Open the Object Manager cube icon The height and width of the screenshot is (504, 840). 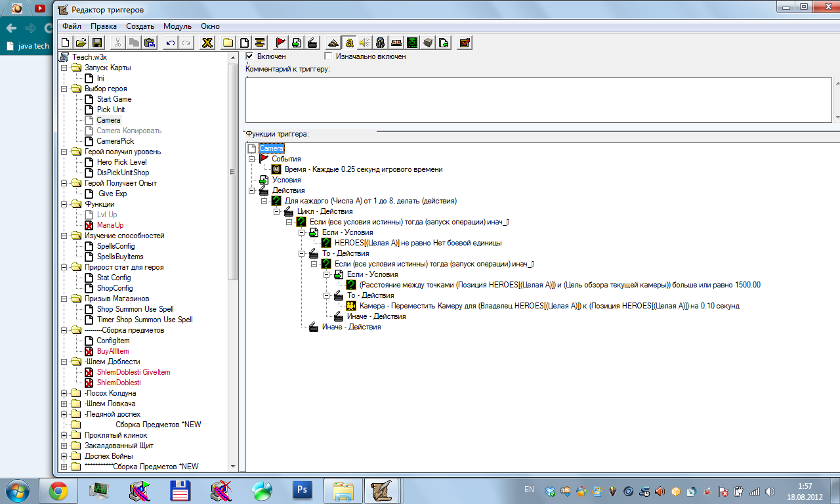[x=428, y=43]
